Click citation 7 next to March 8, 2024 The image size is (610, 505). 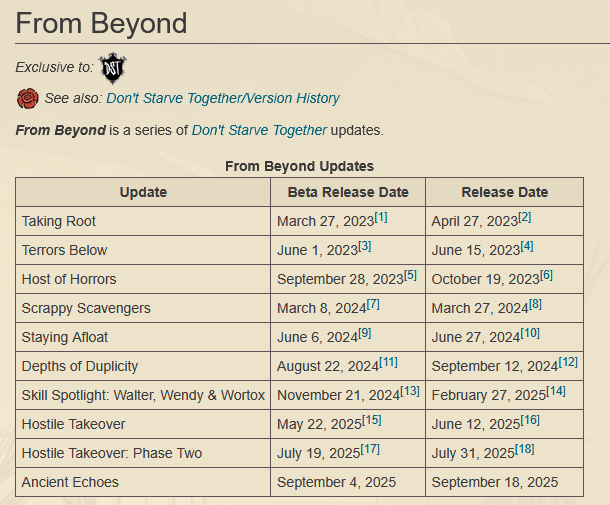[373, 304]
